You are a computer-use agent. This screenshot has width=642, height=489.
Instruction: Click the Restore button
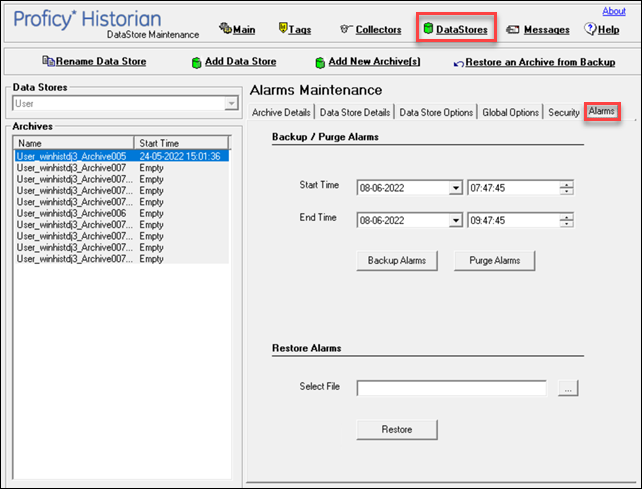click(x=397, y=430)
